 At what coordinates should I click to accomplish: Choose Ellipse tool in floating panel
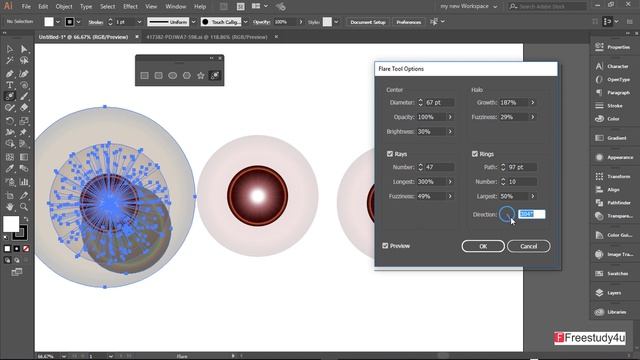173,76
